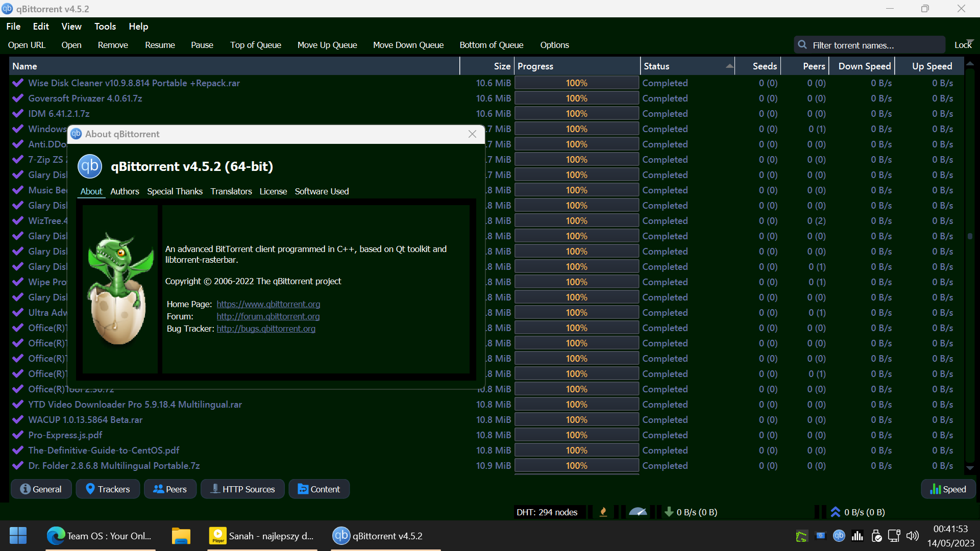Viewport: 980px width, 551px height.
Task: Switch to Authors tab in About dialog
Action: (125, 191)
